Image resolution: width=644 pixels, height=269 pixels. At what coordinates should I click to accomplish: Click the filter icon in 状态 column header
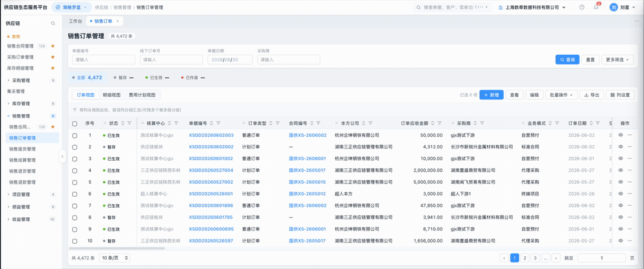click(129, 123)
